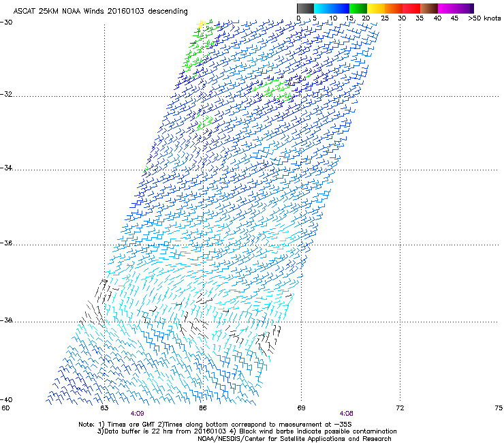Click the purple time stamp '4:08'
Viewport: 504px width, 443px height.
tap(346, 414)
